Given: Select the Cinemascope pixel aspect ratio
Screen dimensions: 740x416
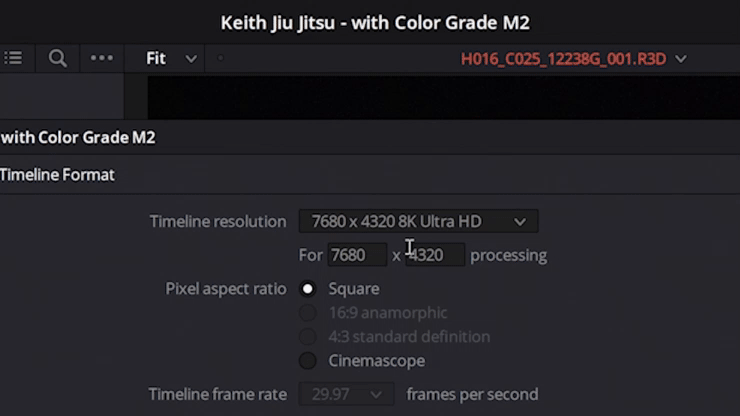Looking at the screenshot, I should (308, 361).
